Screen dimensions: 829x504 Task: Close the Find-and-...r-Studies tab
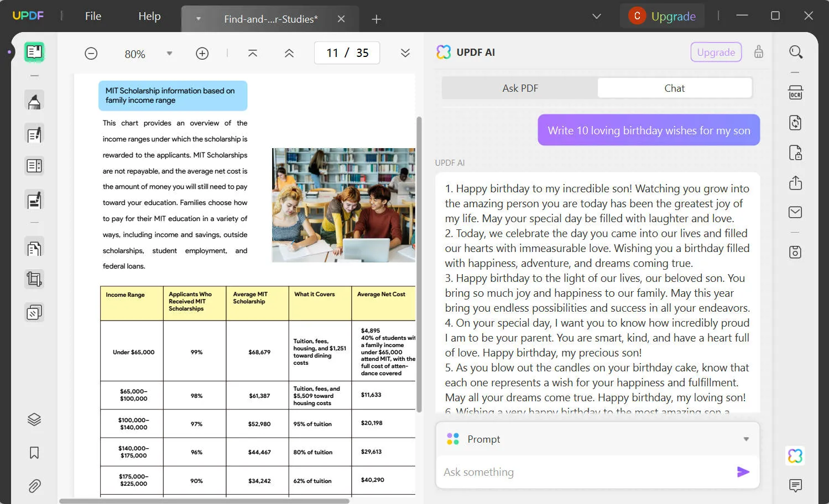click(341, 19)
